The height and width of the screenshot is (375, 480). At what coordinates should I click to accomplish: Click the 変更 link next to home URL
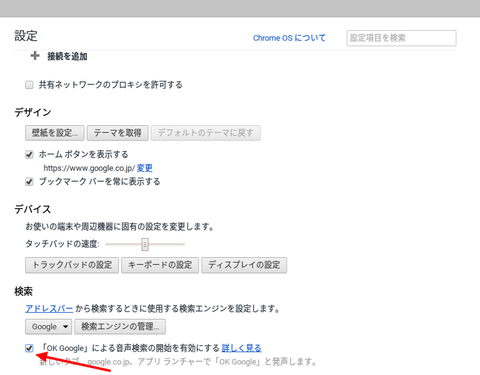[x=144, y=168]
